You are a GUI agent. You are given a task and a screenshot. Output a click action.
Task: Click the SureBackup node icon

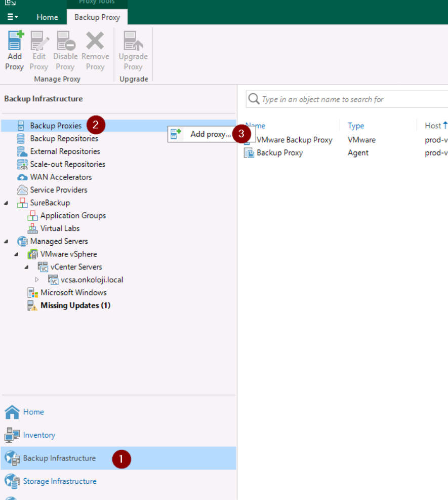[22, 203]
